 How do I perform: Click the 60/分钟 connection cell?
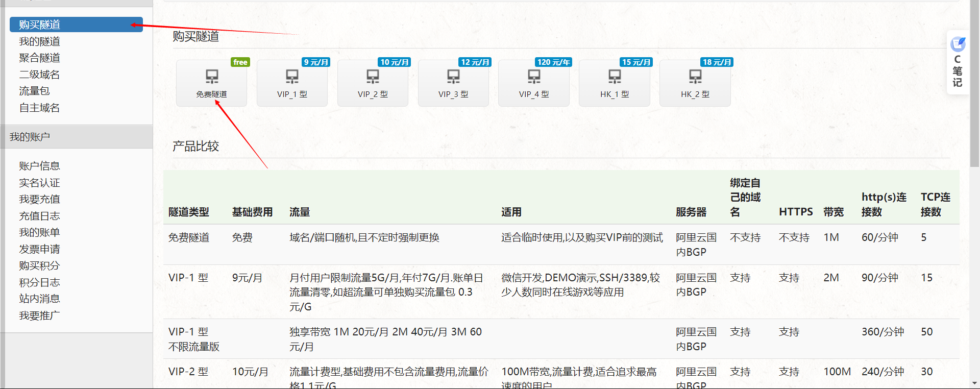(x=880, y=237)
